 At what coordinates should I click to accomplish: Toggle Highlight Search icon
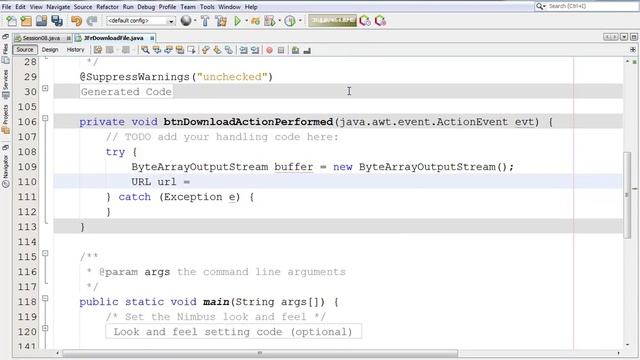pos(180,50)
